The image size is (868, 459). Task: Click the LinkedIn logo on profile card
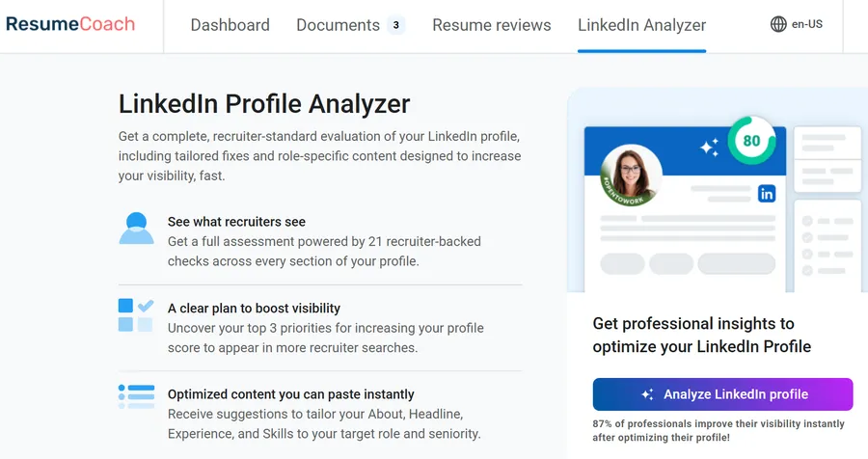[767, 194]
